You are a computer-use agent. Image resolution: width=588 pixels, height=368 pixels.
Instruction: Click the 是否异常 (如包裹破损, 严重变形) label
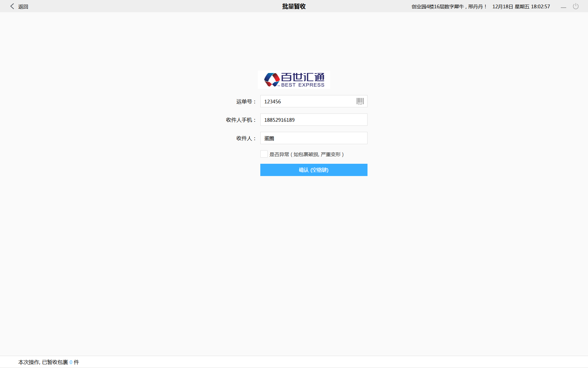(307, 154)
